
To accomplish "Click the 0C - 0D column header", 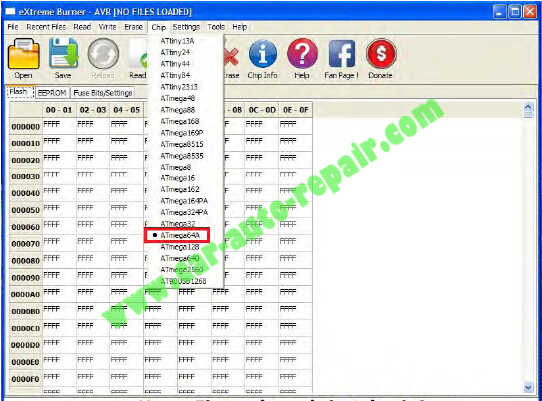I will click(262, 110).
